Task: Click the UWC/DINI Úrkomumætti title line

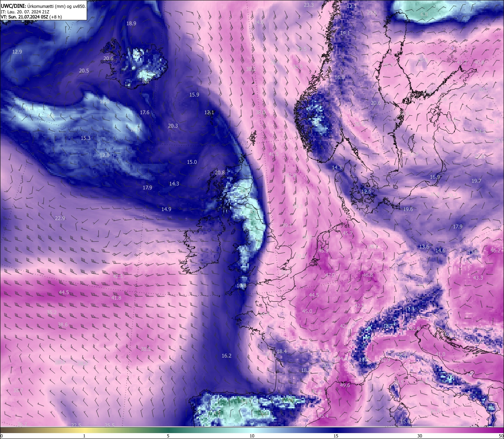Action: (43, 6)
